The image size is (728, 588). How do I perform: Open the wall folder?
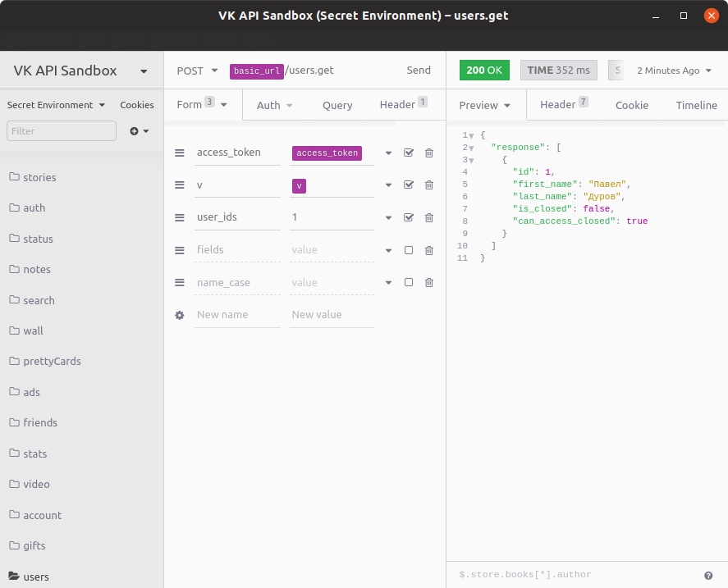[26, 330]
